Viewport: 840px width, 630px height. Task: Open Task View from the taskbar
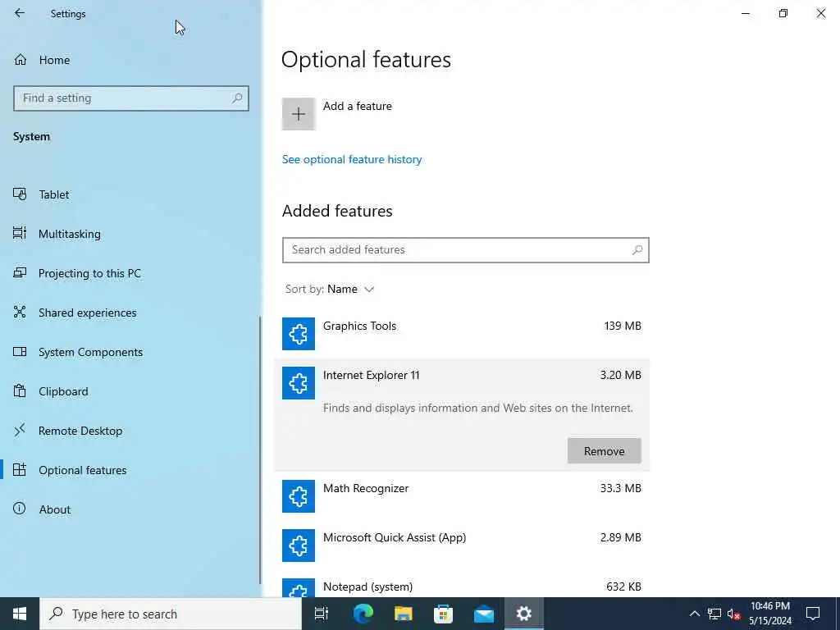click(x=322, y=614)
